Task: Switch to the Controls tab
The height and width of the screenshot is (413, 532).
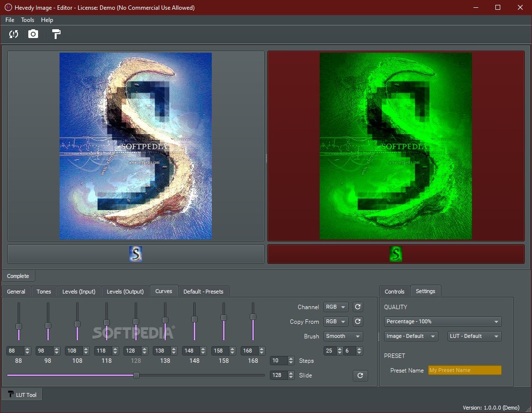Action: (x=394, y=292)
